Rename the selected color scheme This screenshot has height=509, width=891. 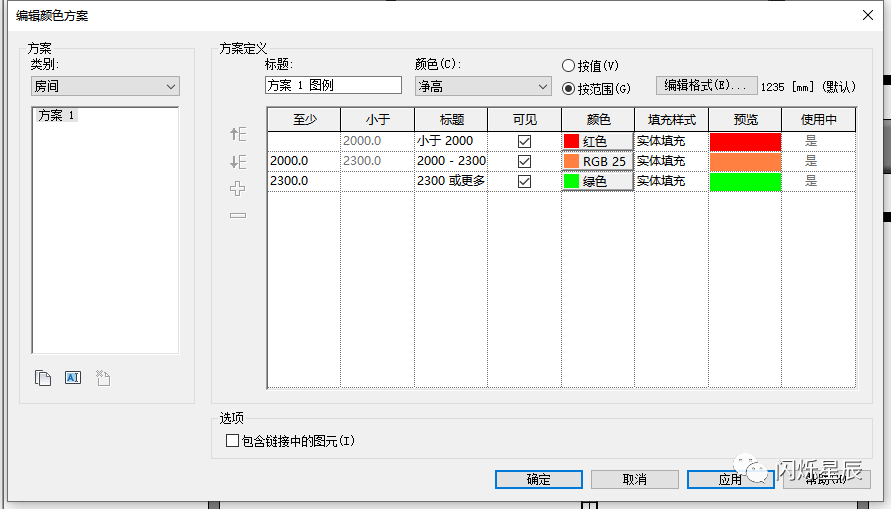click(x=73, y=378)
